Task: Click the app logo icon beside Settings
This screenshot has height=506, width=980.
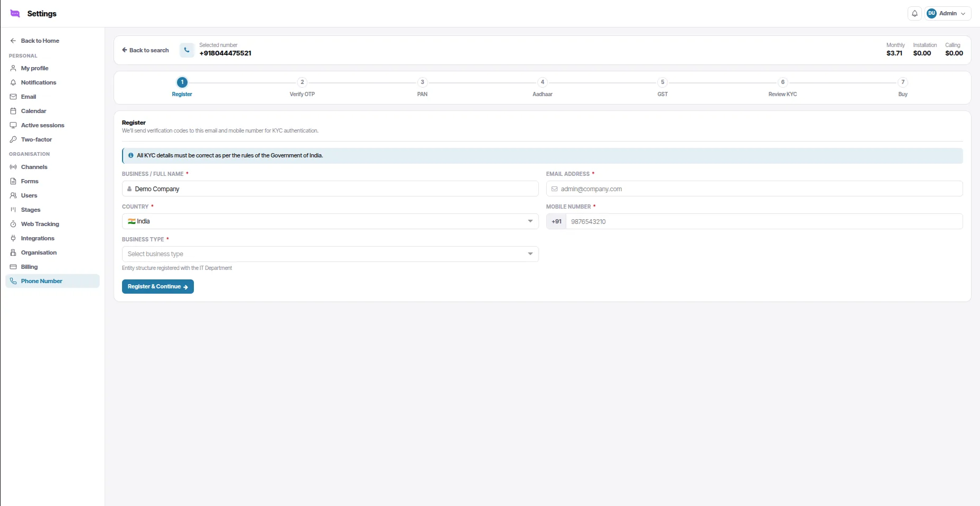Action: coord(15,14)
